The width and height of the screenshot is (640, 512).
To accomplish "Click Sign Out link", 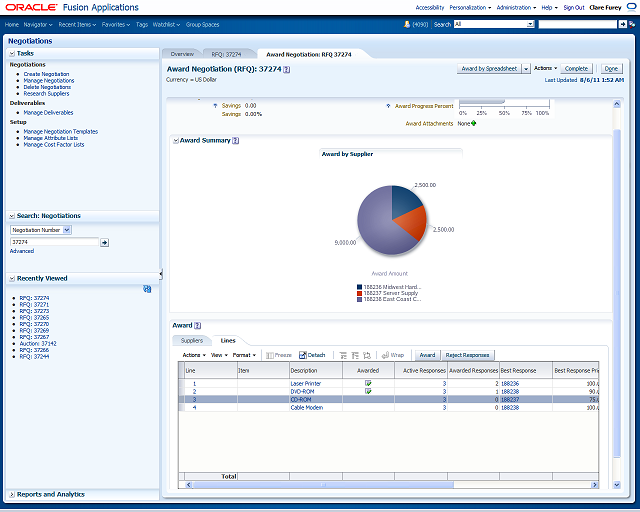I will click(574, 7).
